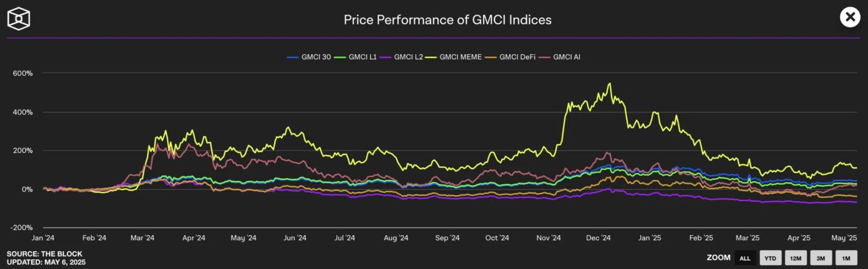The height and width of the screenshot is (269, 868).
Task: Switch zoom to 3M
Action: (x=821, y=258)
